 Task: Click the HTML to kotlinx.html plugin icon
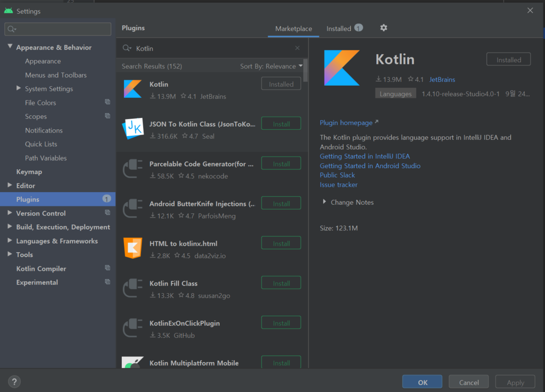[133, 248]
